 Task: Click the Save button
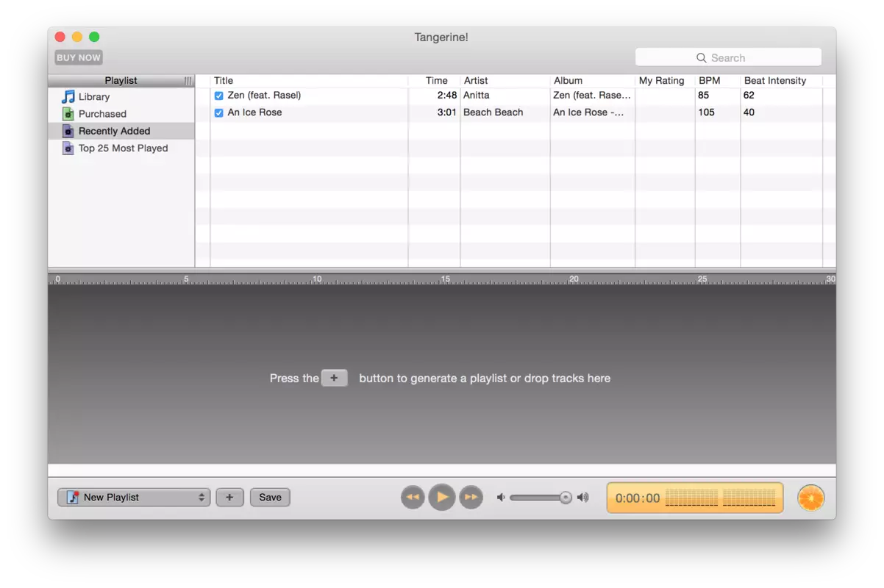pos(270,498)
